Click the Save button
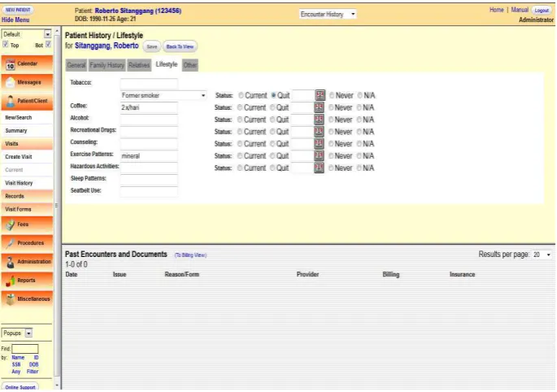 [x=152, y=47]
